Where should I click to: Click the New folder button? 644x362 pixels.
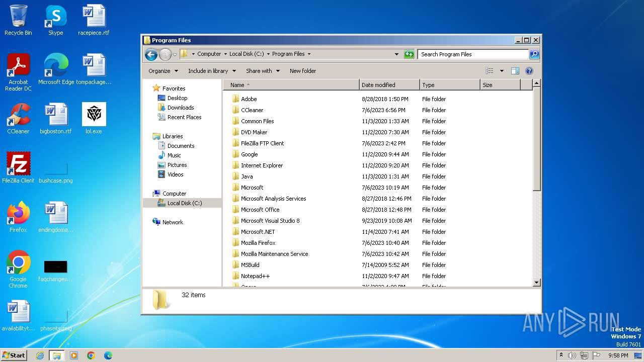pyautogui.click(x=303, y=71)
